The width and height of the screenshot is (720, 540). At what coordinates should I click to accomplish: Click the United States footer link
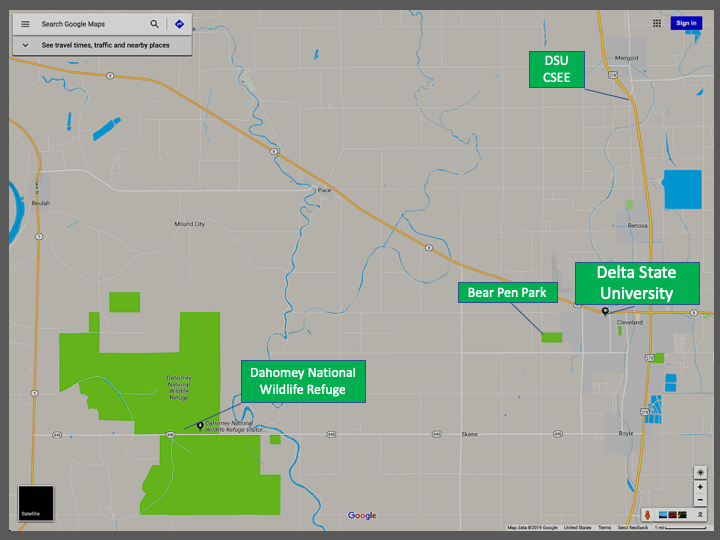point(578,528)
